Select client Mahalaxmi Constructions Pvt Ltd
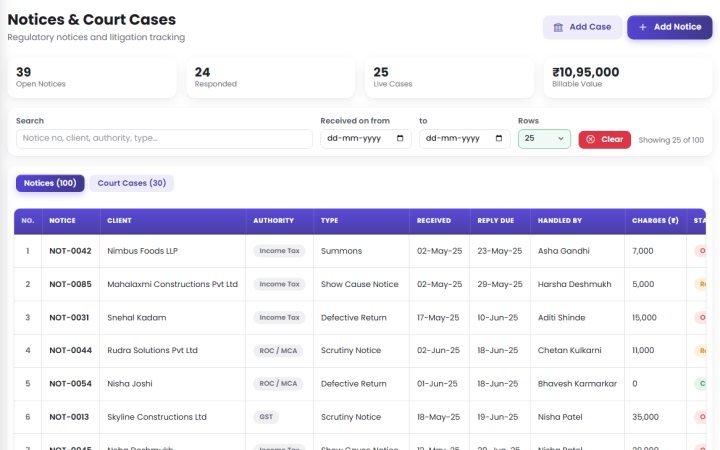720x450 pixels. coord(173,284)
